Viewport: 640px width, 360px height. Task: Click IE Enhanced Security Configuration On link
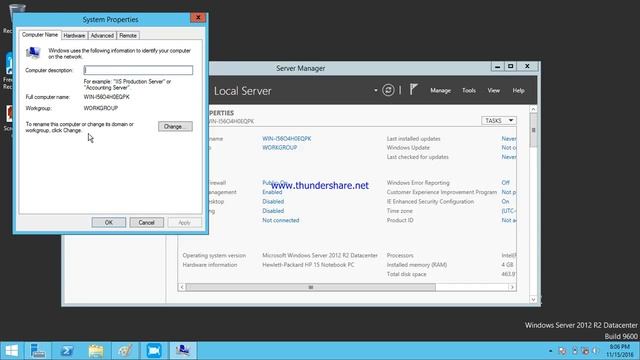point(505,202)
